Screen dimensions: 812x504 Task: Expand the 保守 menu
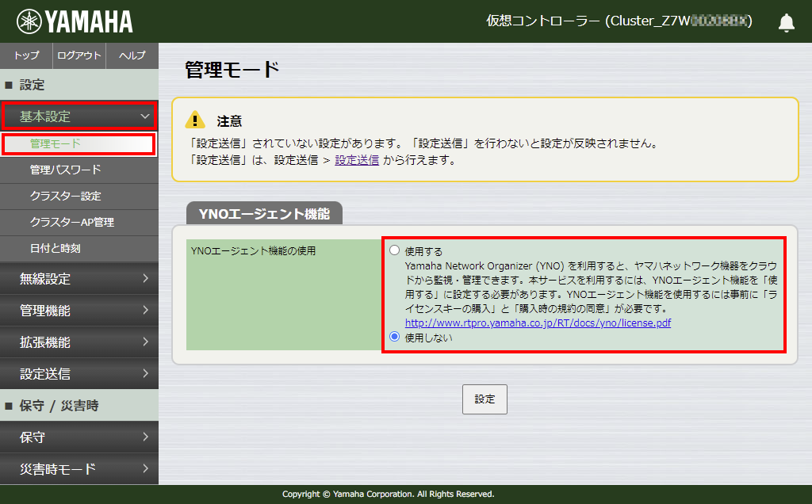click(x=79, y=437)
